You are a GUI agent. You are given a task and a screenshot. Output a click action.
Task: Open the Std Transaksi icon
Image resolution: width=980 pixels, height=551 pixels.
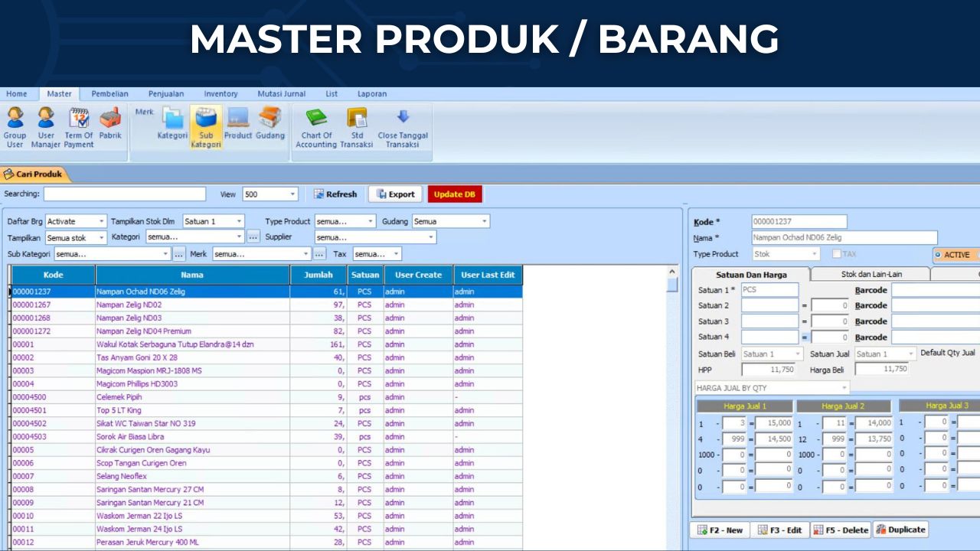(357, 127)
